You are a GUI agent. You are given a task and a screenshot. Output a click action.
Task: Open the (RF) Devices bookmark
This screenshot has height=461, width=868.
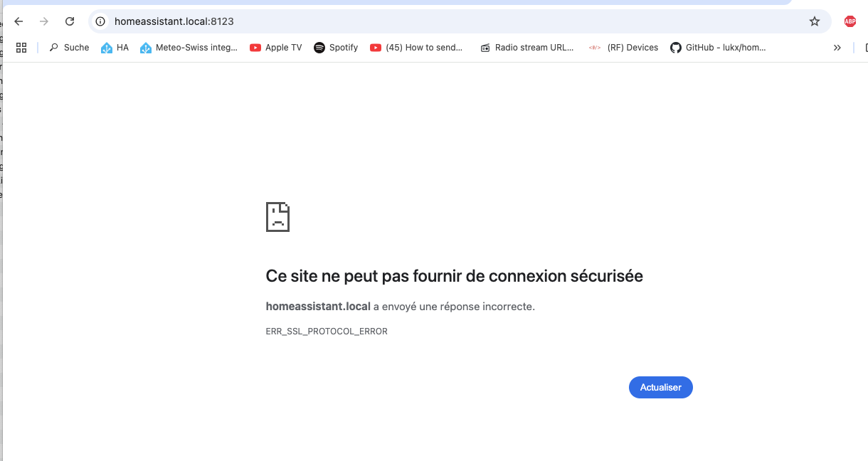click(x=624, y=48)
